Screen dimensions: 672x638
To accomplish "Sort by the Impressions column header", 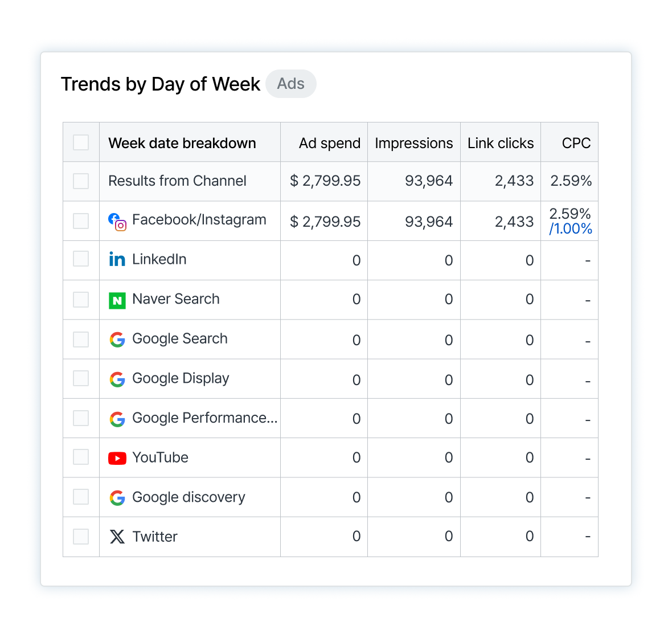I will [x=413, y=143].
